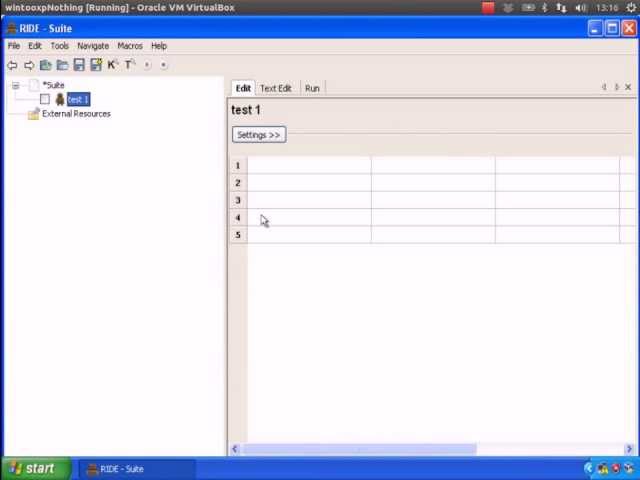Click the rightmost icon in XP system tray
The height and width of the screenshot is (480, 640).
[x=629, y=468]
